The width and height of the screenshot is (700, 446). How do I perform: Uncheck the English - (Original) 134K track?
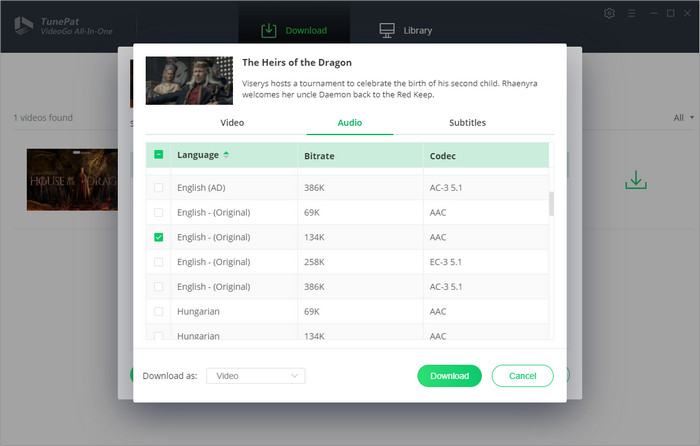(158, 237)
